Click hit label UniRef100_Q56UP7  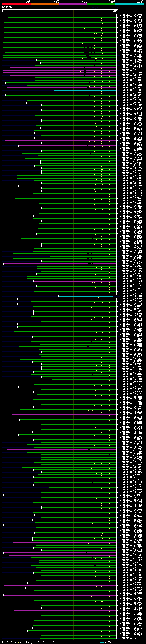tap(131, 75)
